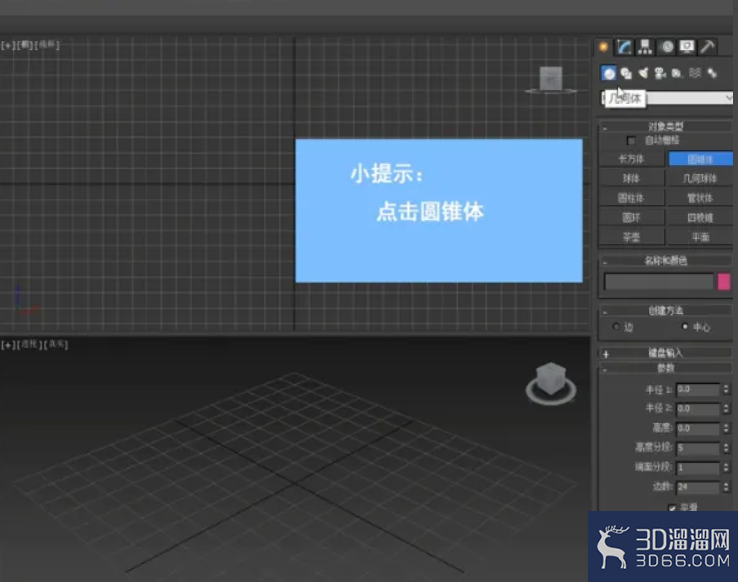Click the 高度 value field
Viewport: 738px width, 582px height.
click(x=698, y=428)
